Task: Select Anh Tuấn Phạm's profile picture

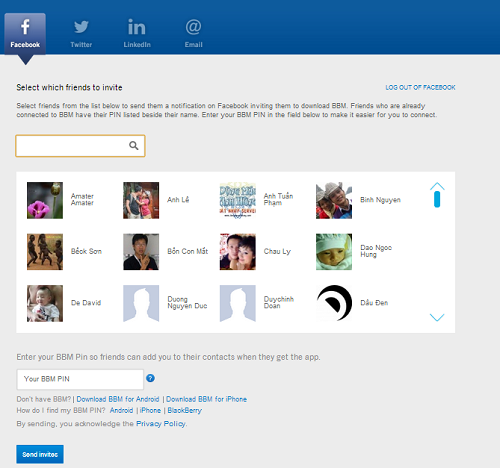Action: 238,200
